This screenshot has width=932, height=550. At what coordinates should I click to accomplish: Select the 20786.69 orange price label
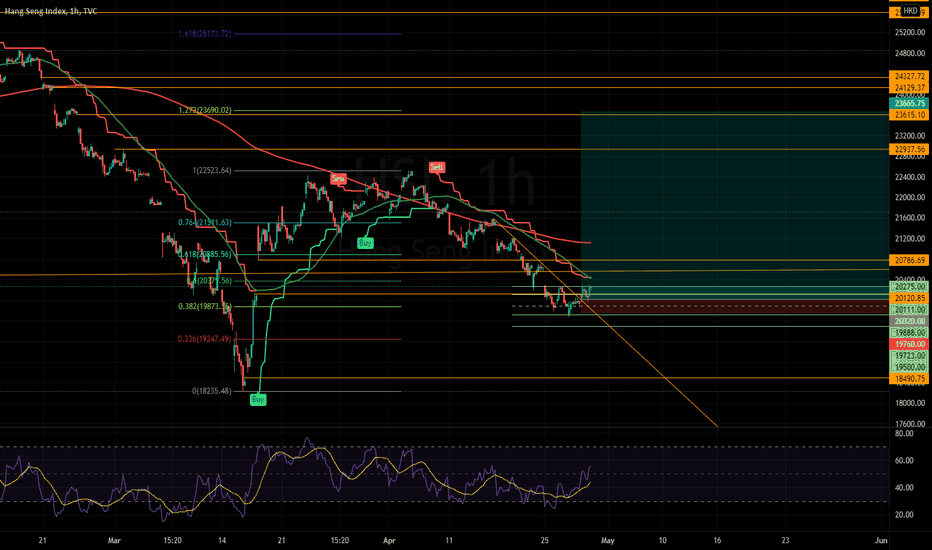click(909, 260)
